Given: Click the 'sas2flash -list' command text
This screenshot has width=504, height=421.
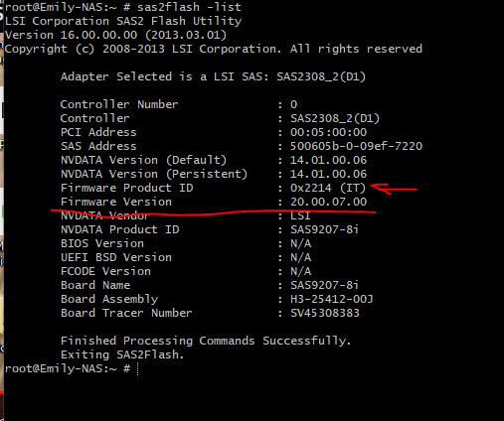Looking at the screenshot, I should 189,7.
